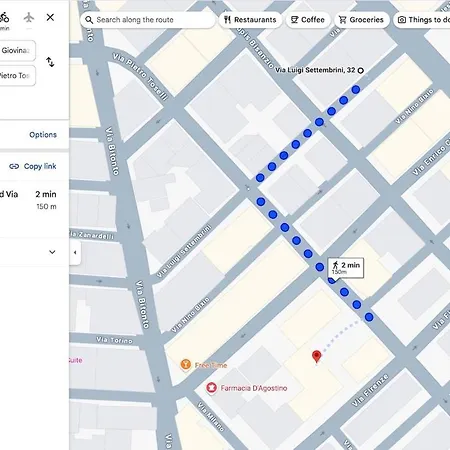
Task: Click the Search along the route field
Action: click(148, 20)
